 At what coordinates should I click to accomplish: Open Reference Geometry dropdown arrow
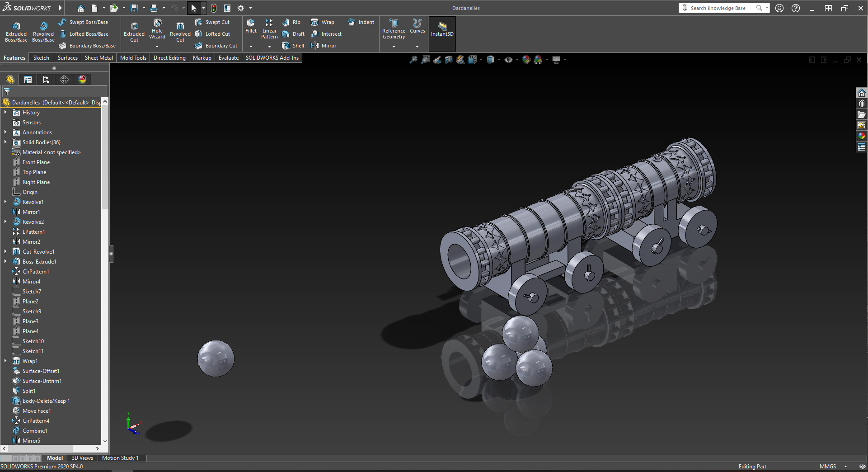point(394,47)
